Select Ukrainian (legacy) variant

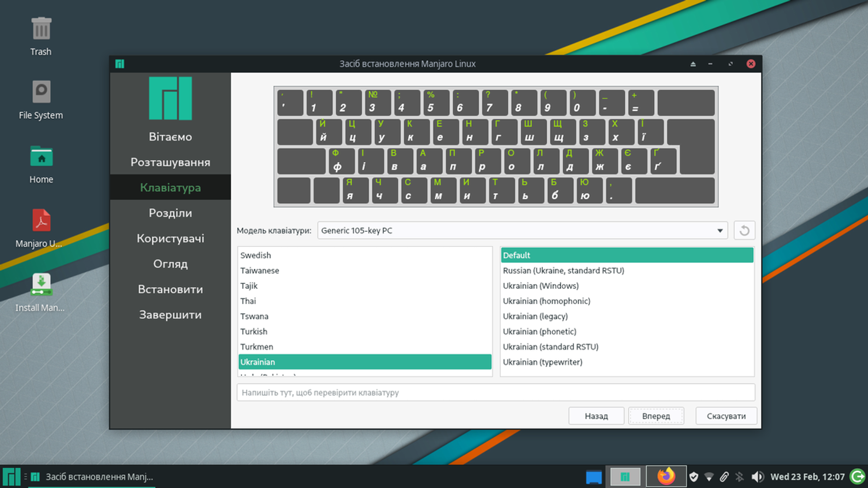(x=627, y=316)
